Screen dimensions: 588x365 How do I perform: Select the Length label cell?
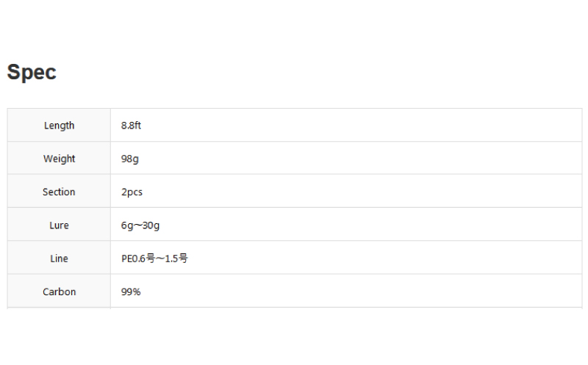point(59,125)
